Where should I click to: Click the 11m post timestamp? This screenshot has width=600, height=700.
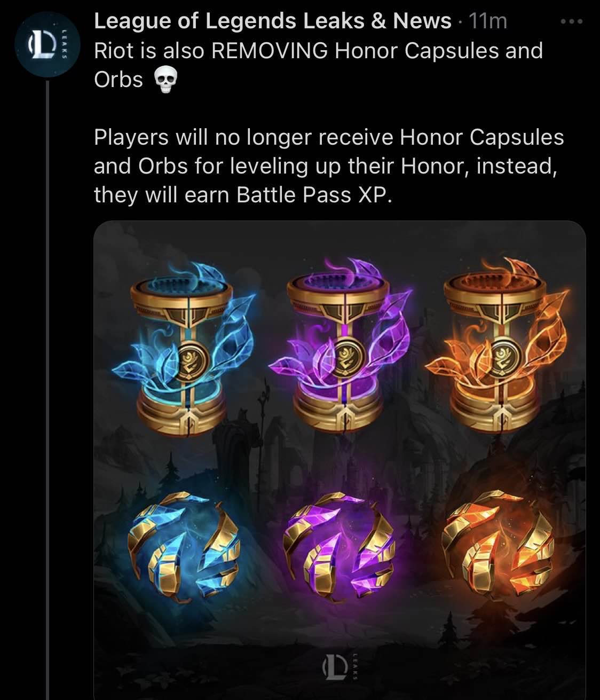click(487, 21)
